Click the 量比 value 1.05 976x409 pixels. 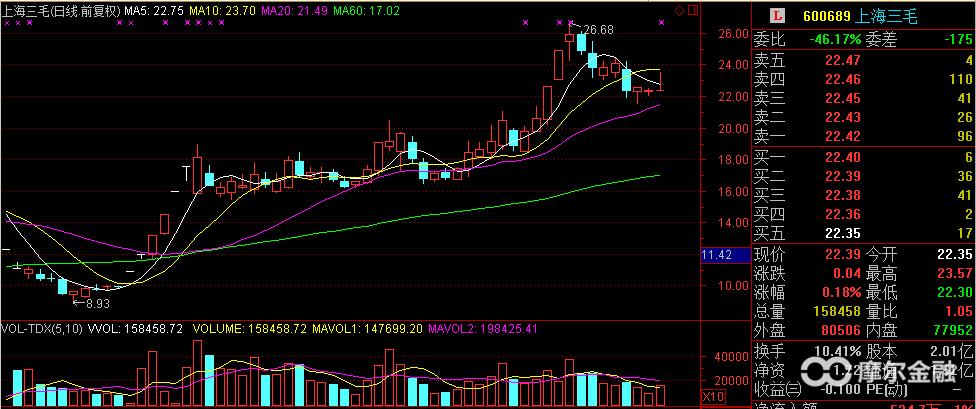[958, 311]
